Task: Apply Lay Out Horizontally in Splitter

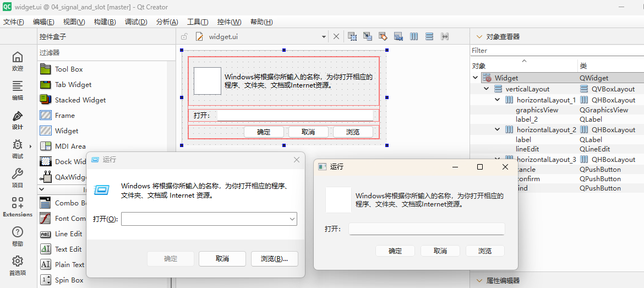Action: click(444, 36)
